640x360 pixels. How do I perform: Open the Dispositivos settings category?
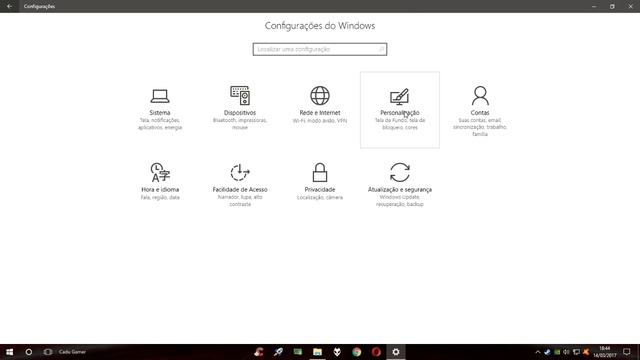pyautogui.click(x=240, y=109)
